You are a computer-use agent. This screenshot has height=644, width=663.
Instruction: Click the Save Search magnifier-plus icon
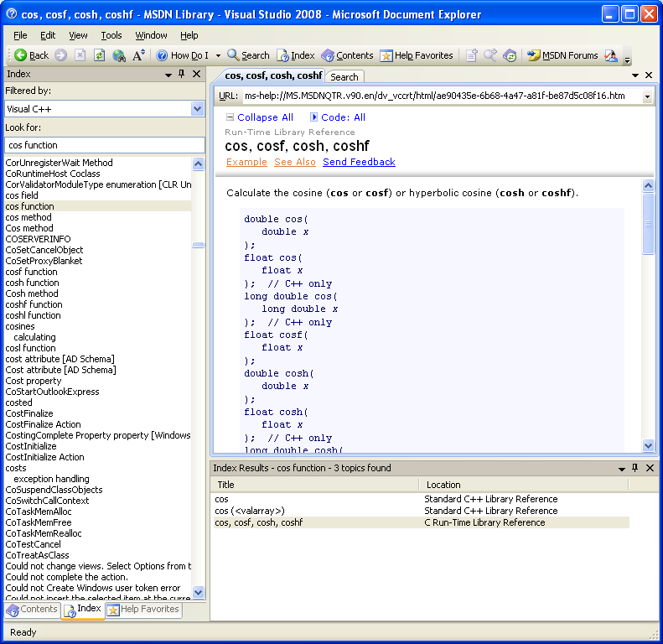pos(490,55)
